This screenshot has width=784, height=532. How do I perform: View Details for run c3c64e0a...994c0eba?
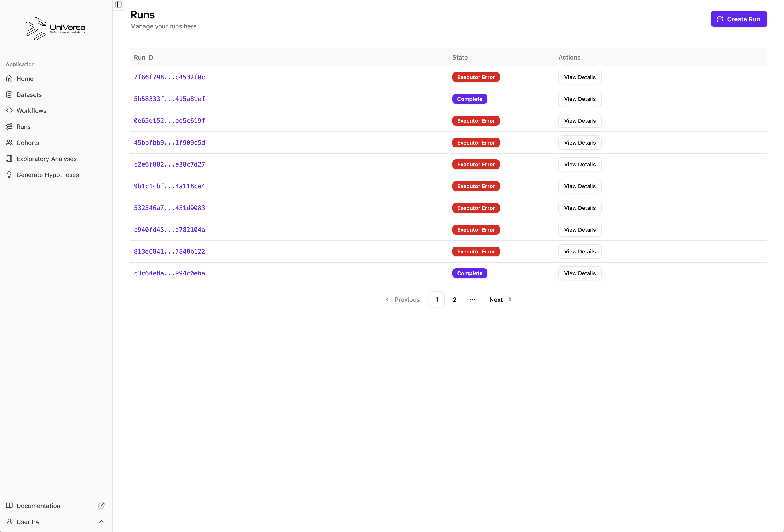coord(580,273)
